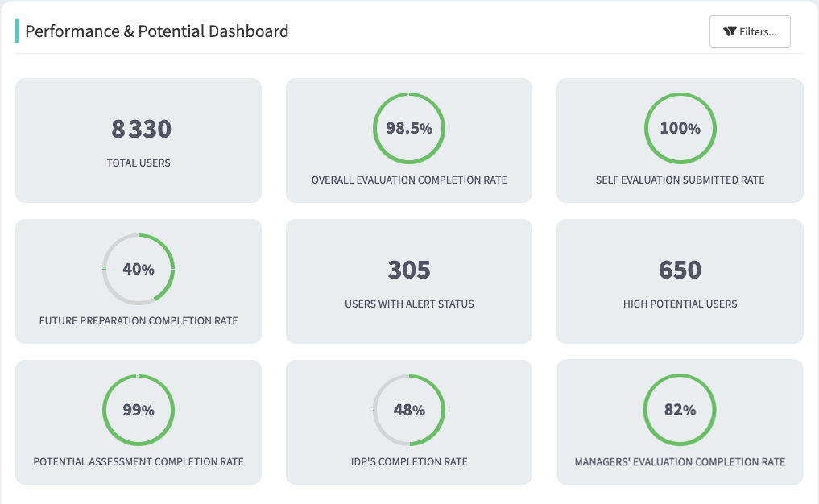Select the 650 high potential value
Screen dimensions: 819x504
click(x=680, y=270)
